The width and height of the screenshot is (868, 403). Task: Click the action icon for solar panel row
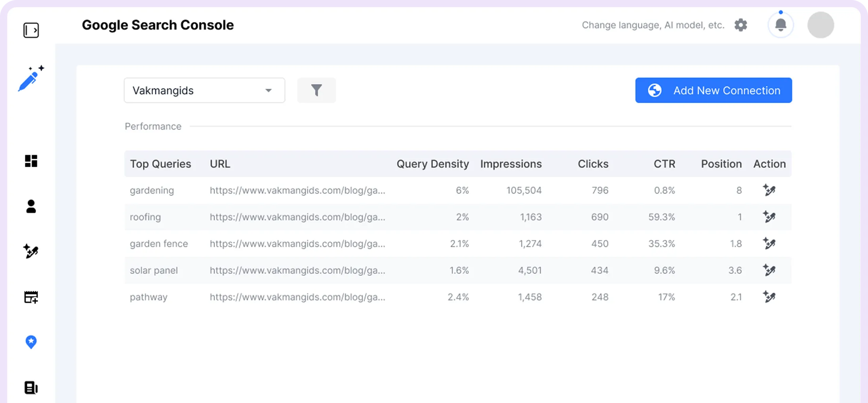(769, 270)
